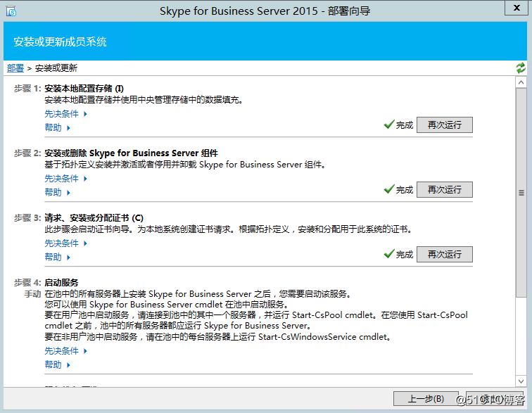This screenshot has height=413, width=532.
Task: Click the 安装或更新 breadcrumb text
Action: pos(56,68)
